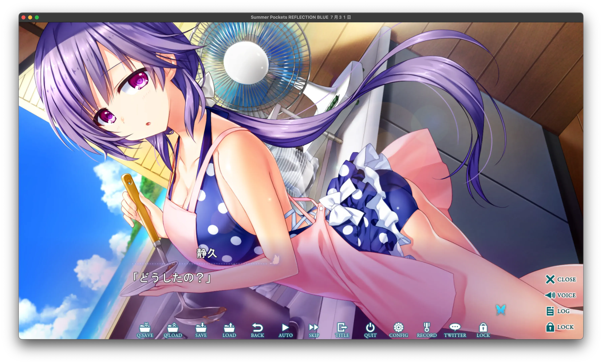The height and width of the screenshot is (364, 602).
Task: Click the macOS green fullscreen window button
Action: coord(37,17)
